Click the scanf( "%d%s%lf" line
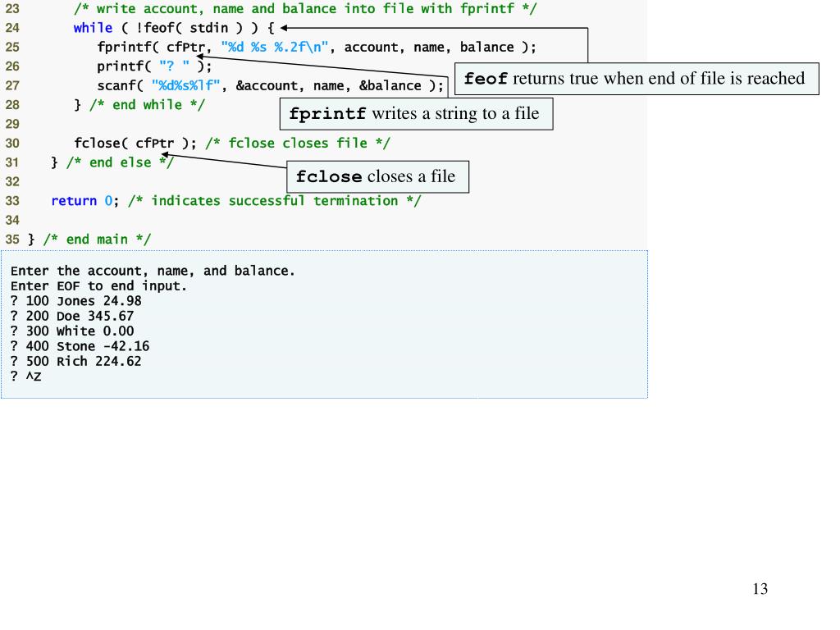 click(x=271, y=85)
